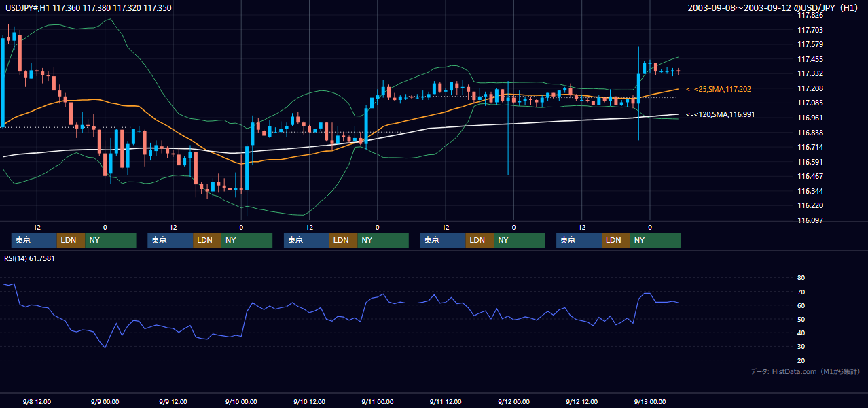The width and height of the screenshot is (868, 408).
Task: Click price axis label 116.097
Action: (x=810, y=220)
